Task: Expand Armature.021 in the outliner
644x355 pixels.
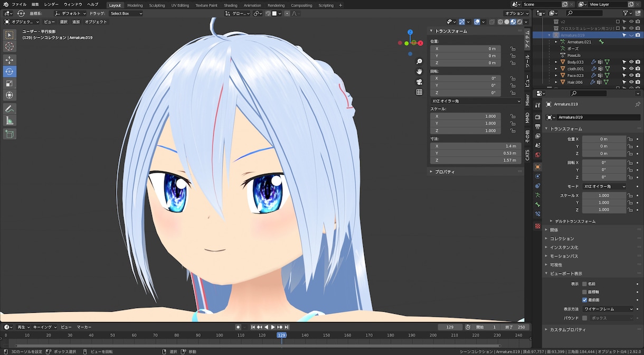Action: [557, 42]
